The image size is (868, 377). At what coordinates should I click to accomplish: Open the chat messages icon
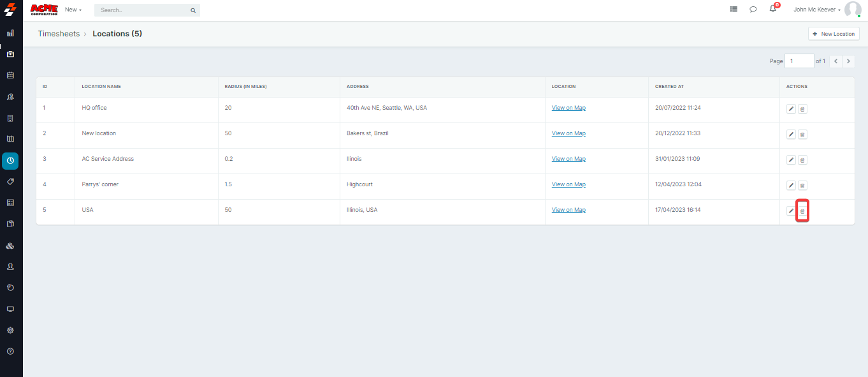pos(753,10)
